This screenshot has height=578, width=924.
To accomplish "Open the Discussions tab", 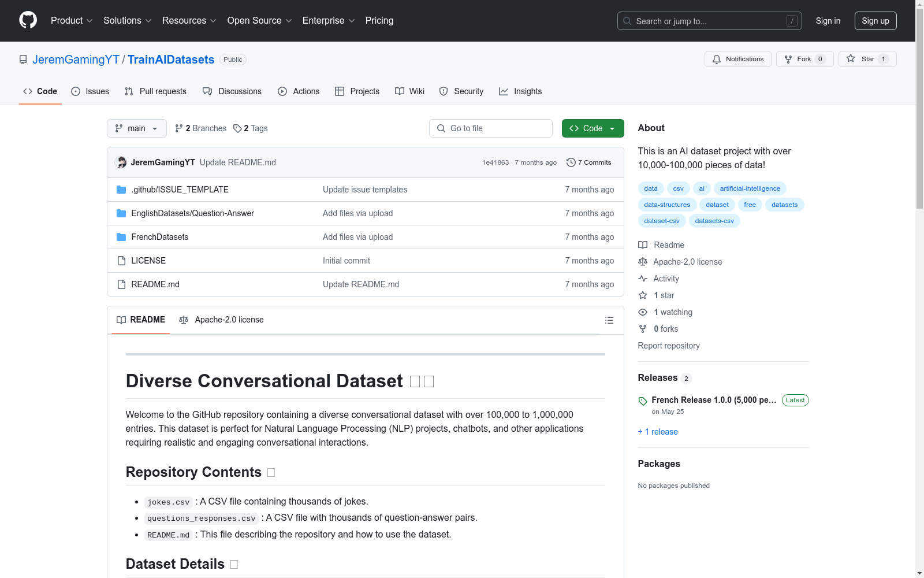I will (x=232, y=91).
